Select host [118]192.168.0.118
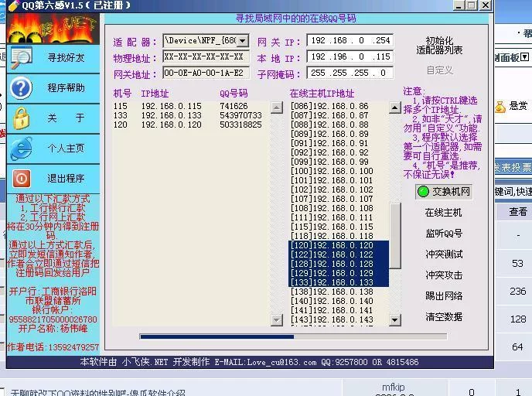The image size is (532, 396). (339, 236)
